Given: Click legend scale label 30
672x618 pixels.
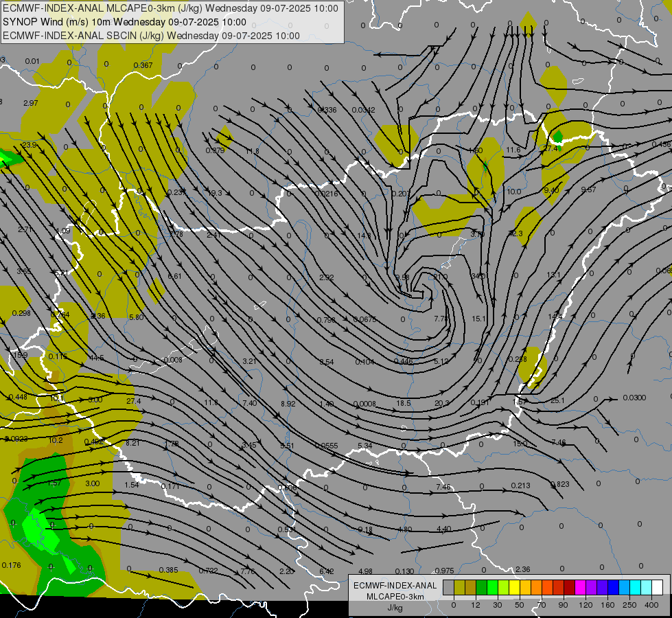Looking at the screenshot, I should coord(497,605).
